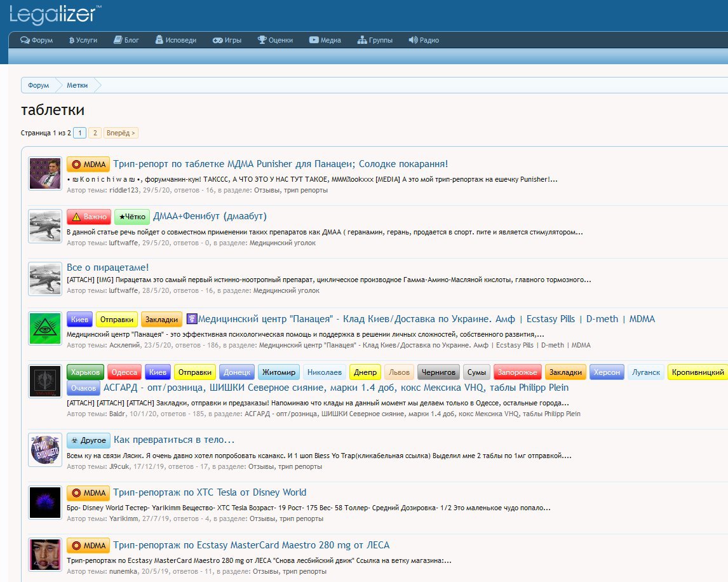Screen dimensions: 728x582
Task: Click the Метки breadcrumb
Action: (x=77, y=86)
